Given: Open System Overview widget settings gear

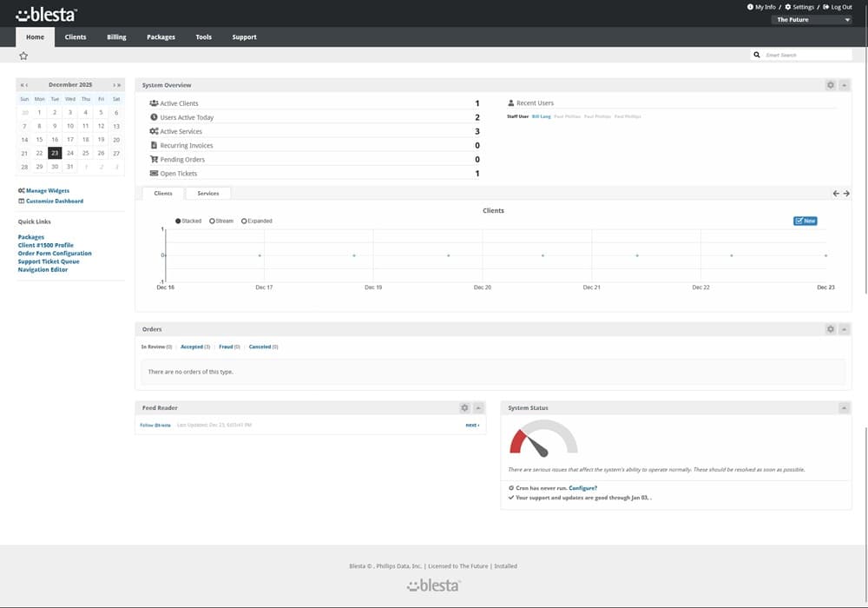Looking at the screenshot, I should (831, 85).
